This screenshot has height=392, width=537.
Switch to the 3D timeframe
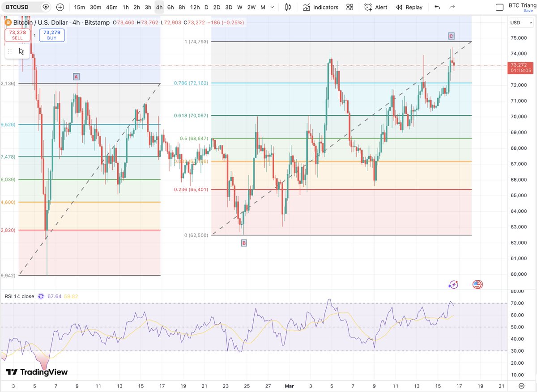(229, 7)
